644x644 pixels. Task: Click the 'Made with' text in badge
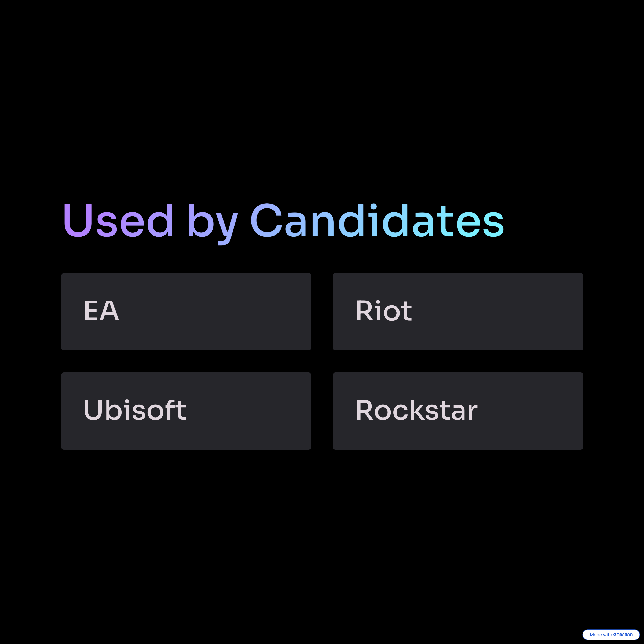601,635
